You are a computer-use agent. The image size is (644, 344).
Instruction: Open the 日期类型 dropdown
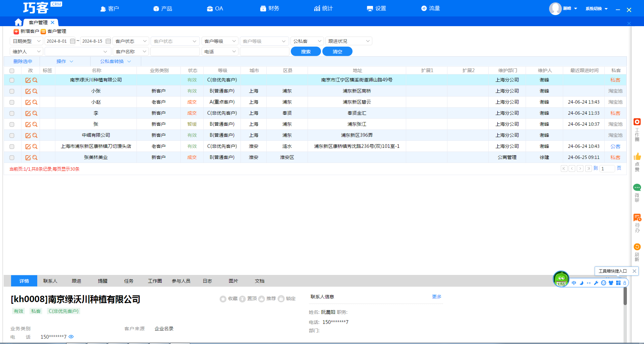click(x=26, y=41)
